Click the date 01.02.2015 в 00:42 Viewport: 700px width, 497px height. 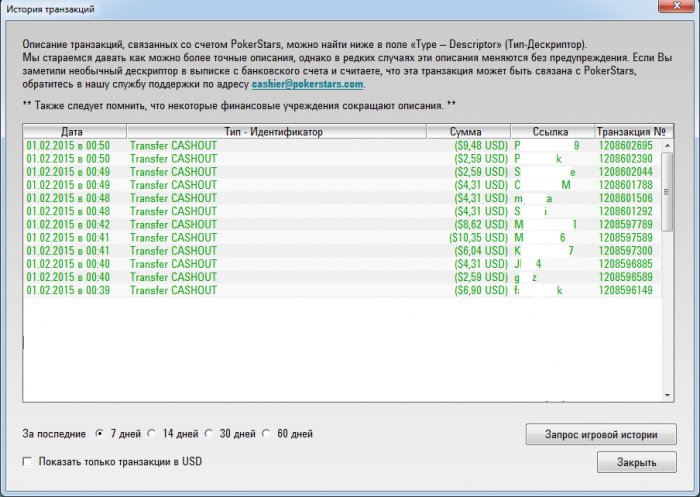68,225
